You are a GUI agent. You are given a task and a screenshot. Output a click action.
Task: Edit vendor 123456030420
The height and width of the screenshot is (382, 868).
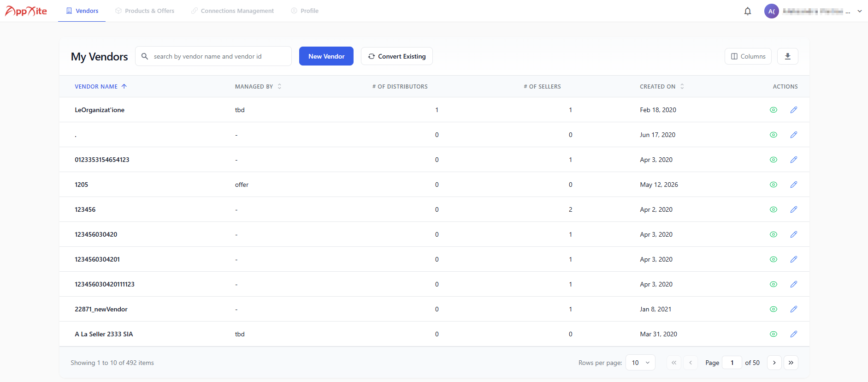(794, 234)
